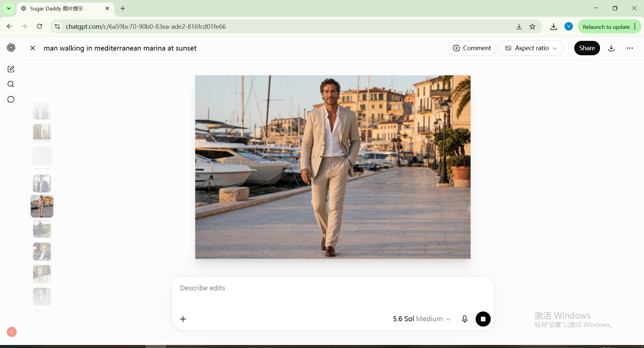Screen dimensions: 644x348
Task: Open search chats with the magnifier icon
Action: [x=11, y=84]
